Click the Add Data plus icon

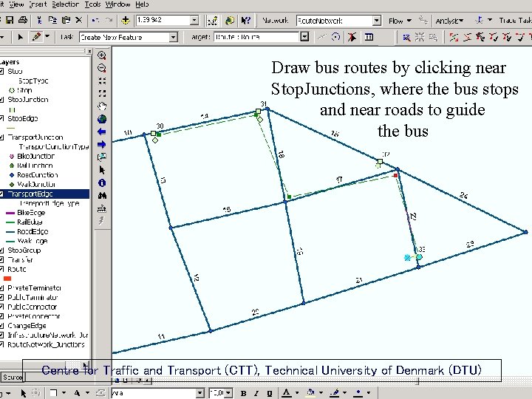coord(126,21)
